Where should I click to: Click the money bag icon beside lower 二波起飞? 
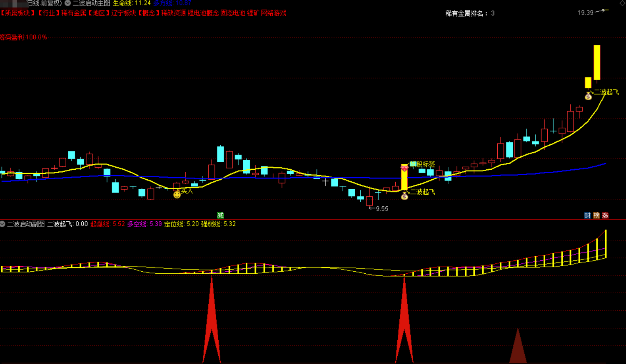tap(404, 196)
